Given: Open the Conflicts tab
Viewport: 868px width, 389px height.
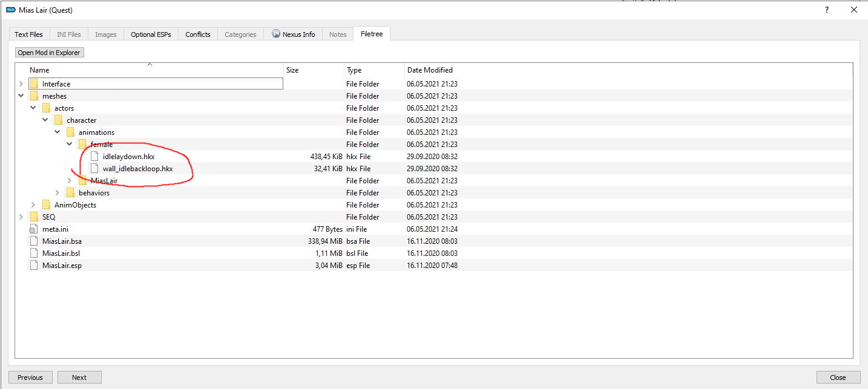Looking at the screenshot, I should (x=198, y=34).
